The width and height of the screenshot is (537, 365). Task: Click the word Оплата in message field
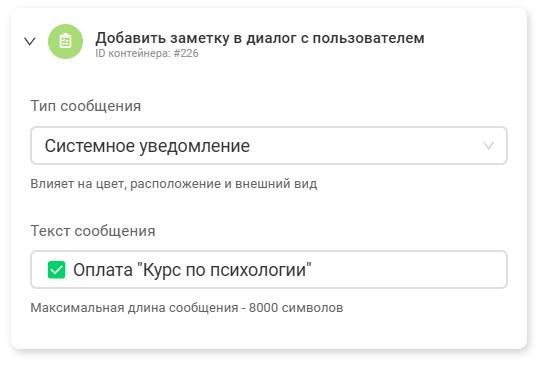[103, 270]
